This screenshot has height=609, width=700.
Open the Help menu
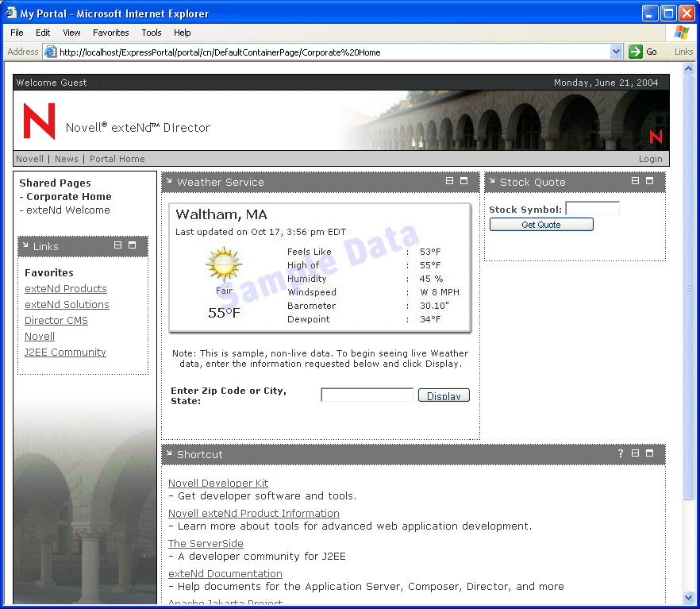coord(183,33)
